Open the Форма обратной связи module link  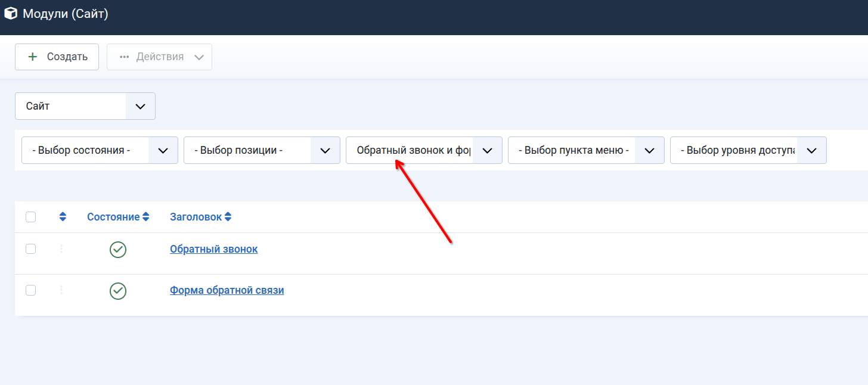tap(227, 291)
